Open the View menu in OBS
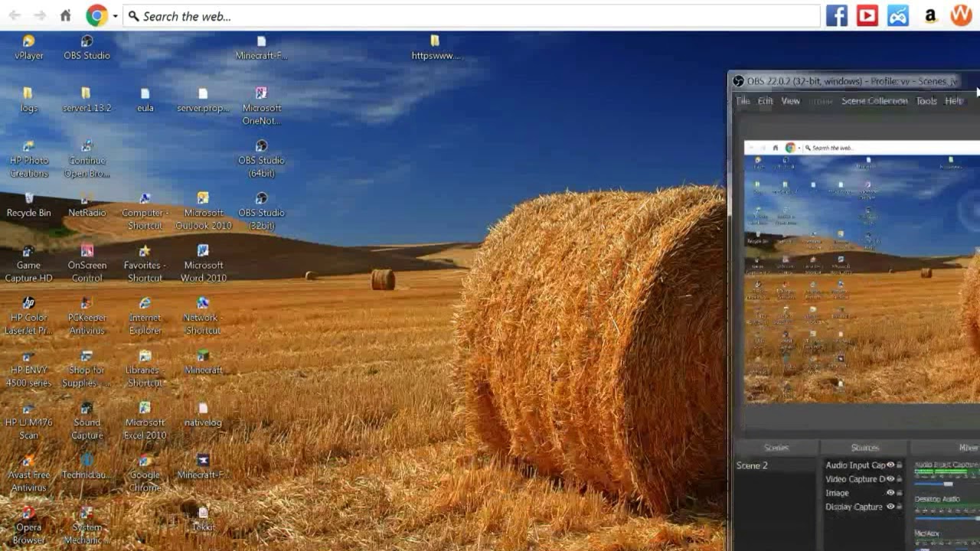Image resolution: width=980 pixels, height=551 pixels. pyautogui.click(x=791, y=101)
